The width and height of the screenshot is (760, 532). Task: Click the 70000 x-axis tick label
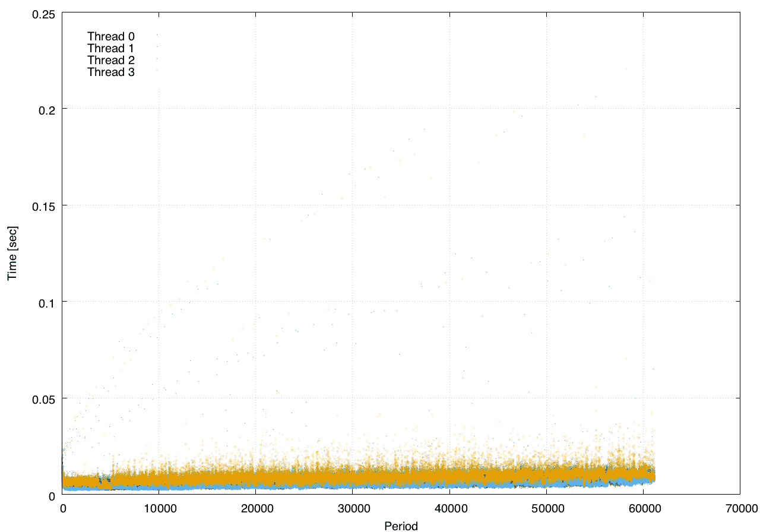coord(740,508)
